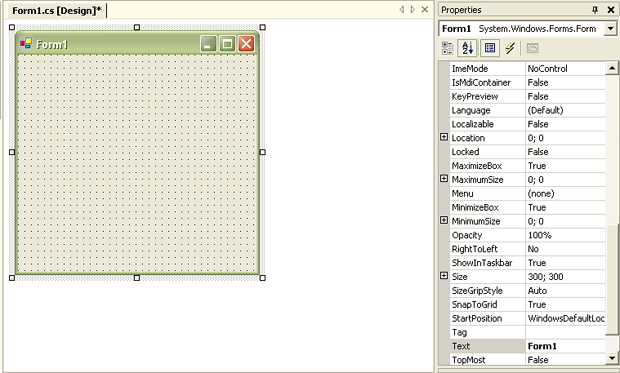Open Property Pages button
This screenshot has width=620, height=373.
[533, 48]
